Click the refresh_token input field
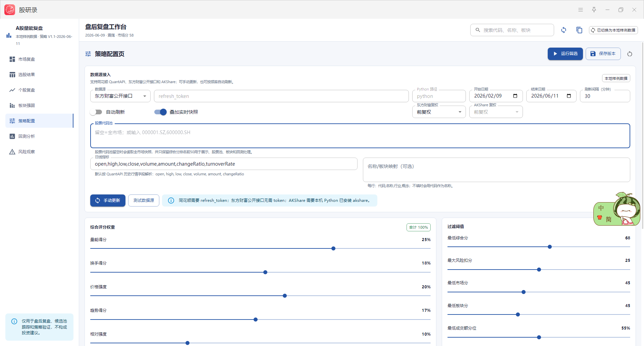 pyautogui.click(x=281, y=96)
